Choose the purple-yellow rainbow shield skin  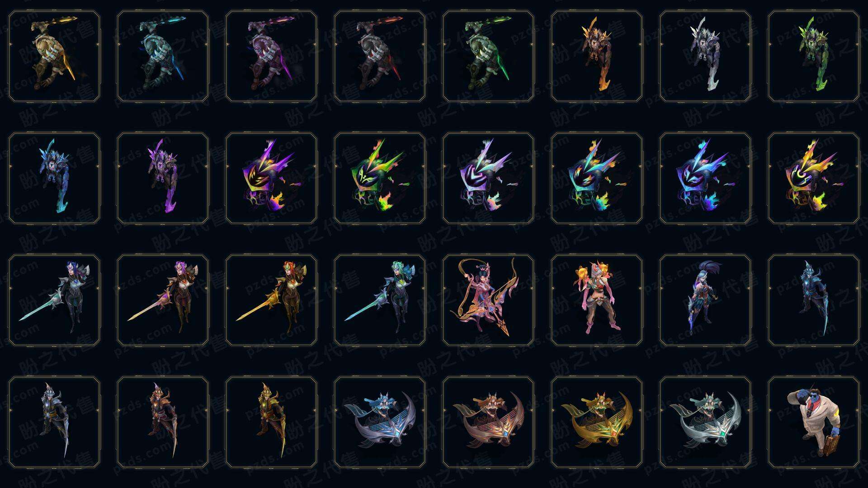click(x=271, y=178)
